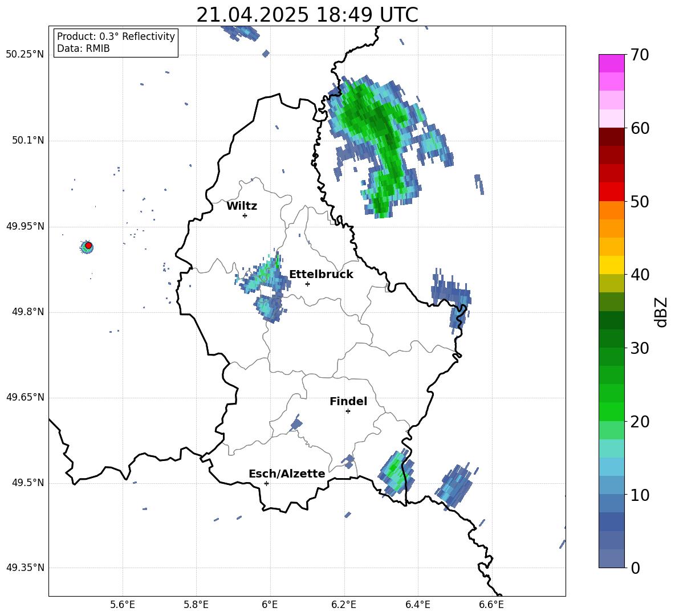Image resolution: width=675 pixels, height=616 pixels.
Task: Select the Wiltz city label
Action: point(242,206)
